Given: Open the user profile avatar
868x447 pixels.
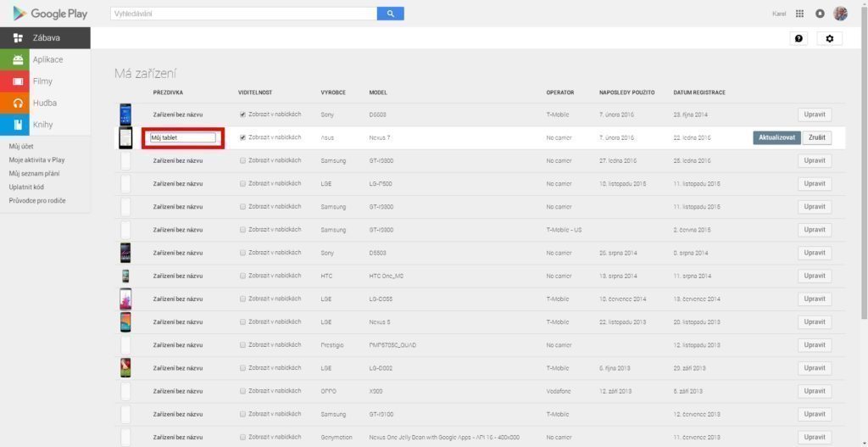Looking at the screenshot, I should (840, 14).
